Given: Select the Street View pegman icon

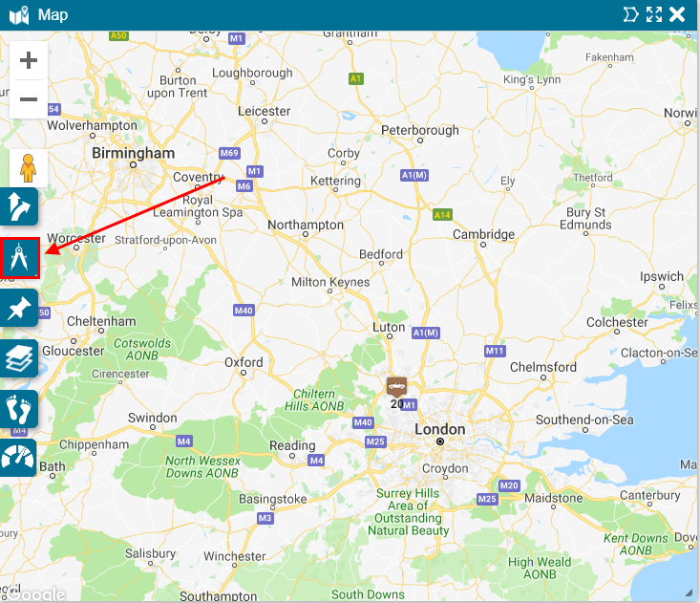Looking at the screenshot, I should click(x=28, y=168).
